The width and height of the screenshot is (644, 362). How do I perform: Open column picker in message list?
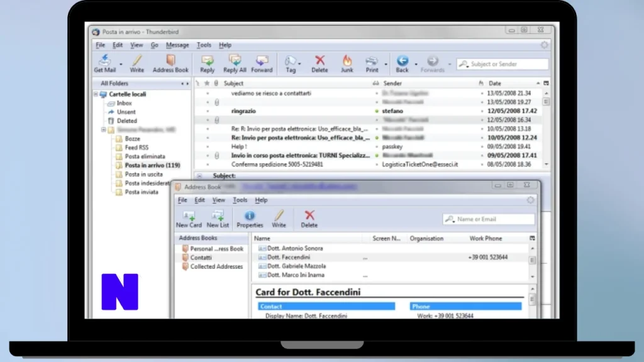click(x=546, y=84)
